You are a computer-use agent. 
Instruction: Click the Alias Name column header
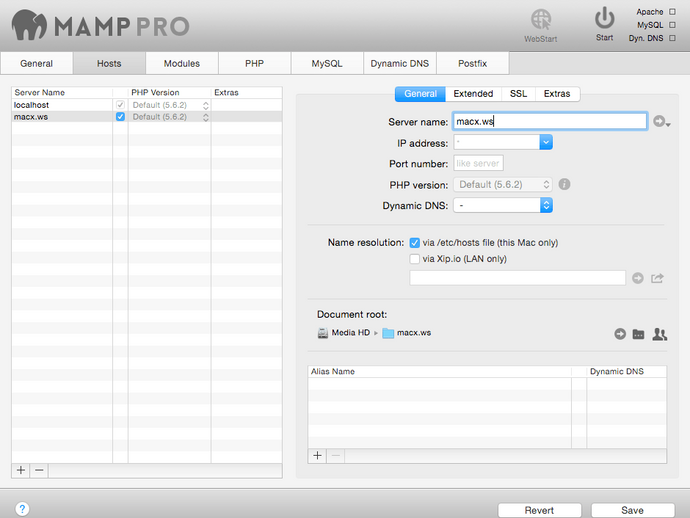point(440,371)
